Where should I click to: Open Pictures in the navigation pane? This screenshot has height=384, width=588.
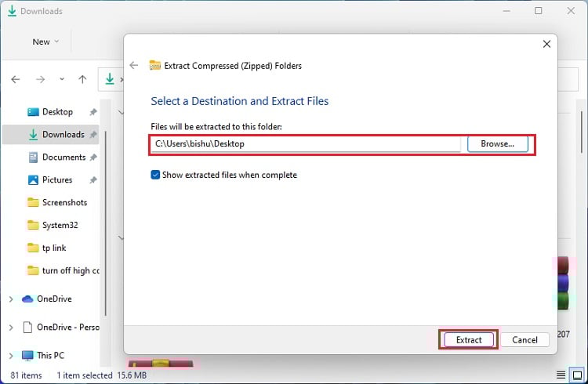(50, 180)
